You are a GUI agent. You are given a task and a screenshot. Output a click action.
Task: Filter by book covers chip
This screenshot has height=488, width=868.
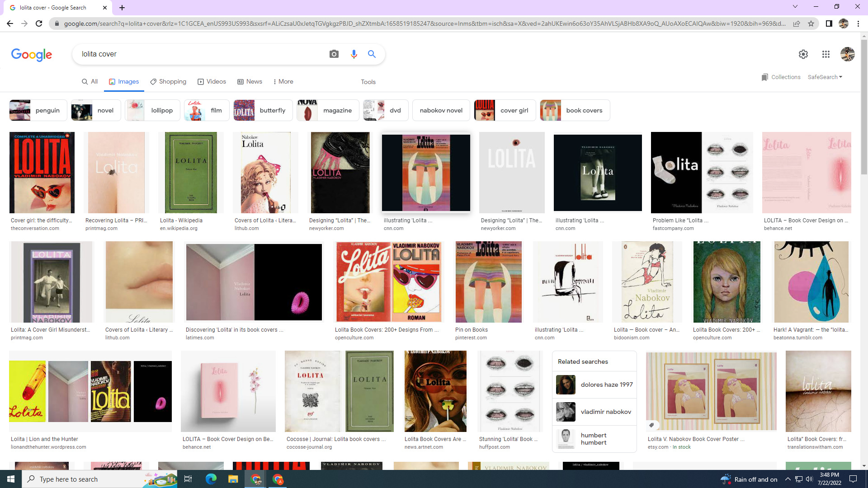tap(575, 110)
